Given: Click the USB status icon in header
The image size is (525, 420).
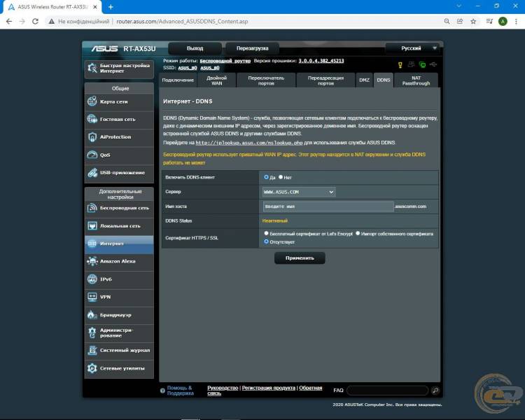Looking at the screenshot, I should click(433, 64).
